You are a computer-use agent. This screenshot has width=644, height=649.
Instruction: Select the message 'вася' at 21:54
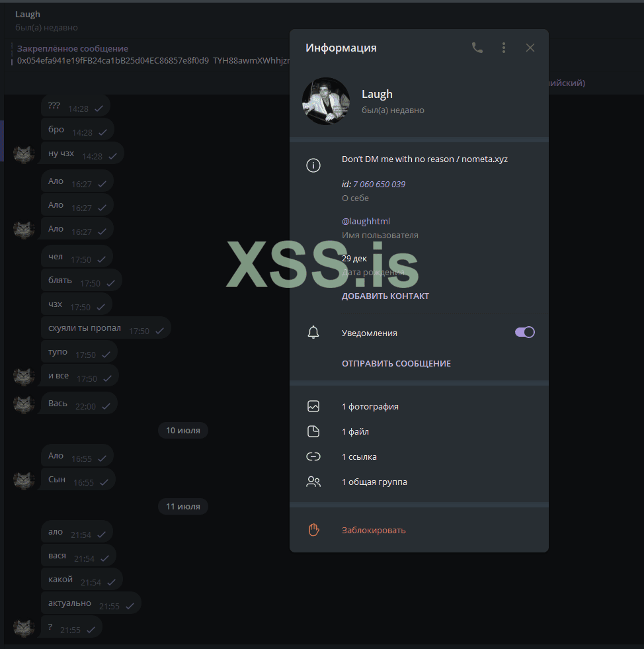(78, 556)
